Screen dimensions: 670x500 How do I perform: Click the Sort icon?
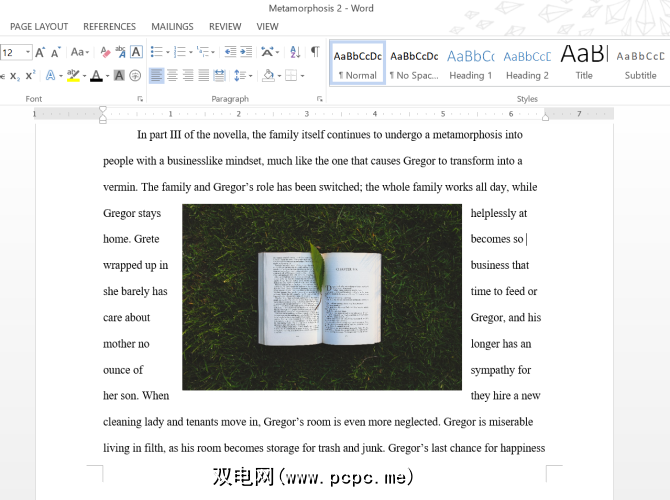point(295,52)
